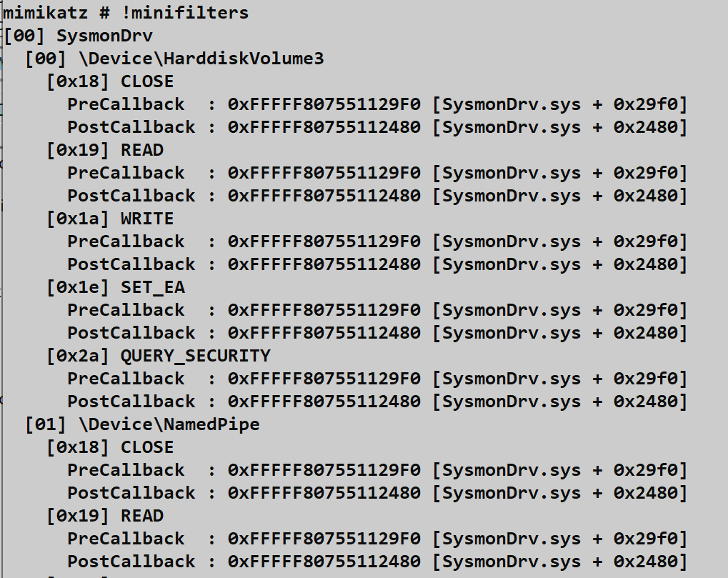The image size is (728, 578).
Task: Click the PostCallback address under SET_EA
Action: [x=324, y=333]
